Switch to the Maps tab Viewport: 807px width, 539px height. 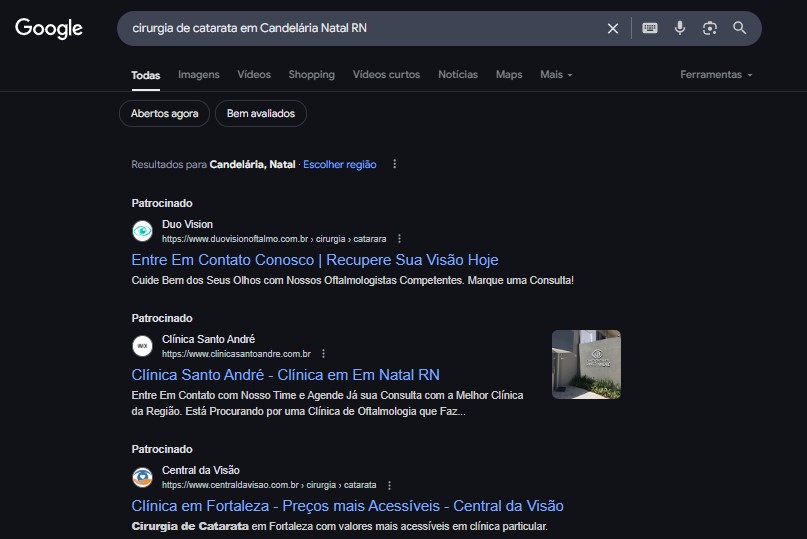(x=509, y=75)
